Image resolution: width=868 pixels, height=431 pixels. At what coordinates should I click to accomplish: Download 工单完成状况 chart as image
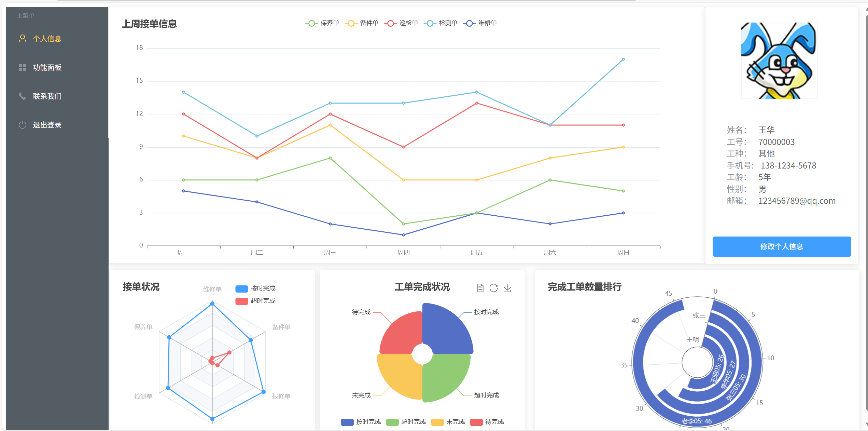point(507,288)
